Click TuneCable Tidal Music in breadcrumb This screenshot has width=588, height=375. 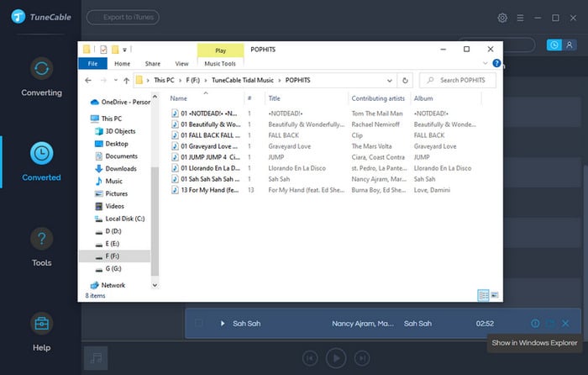click(243, 80)
